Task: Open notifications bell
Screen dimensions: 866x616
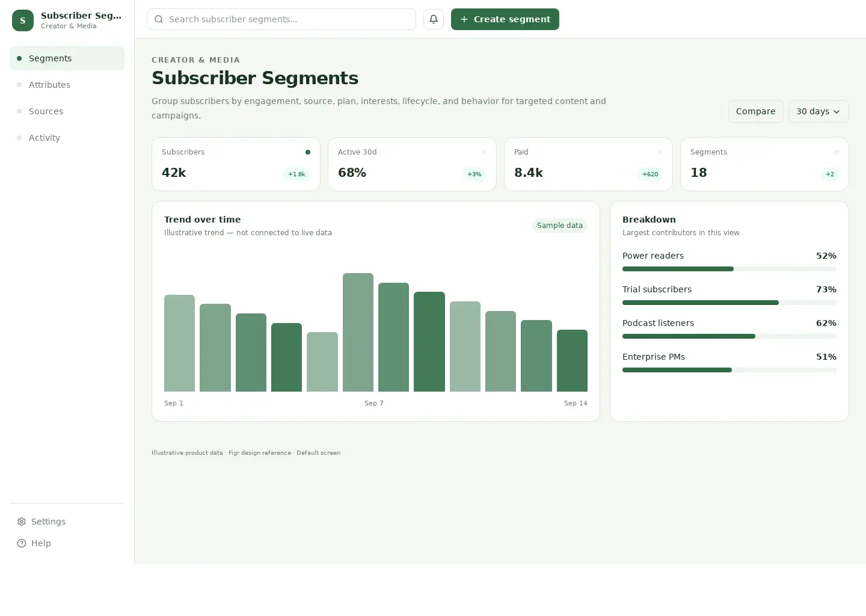Action: click(x=434, y=19)
